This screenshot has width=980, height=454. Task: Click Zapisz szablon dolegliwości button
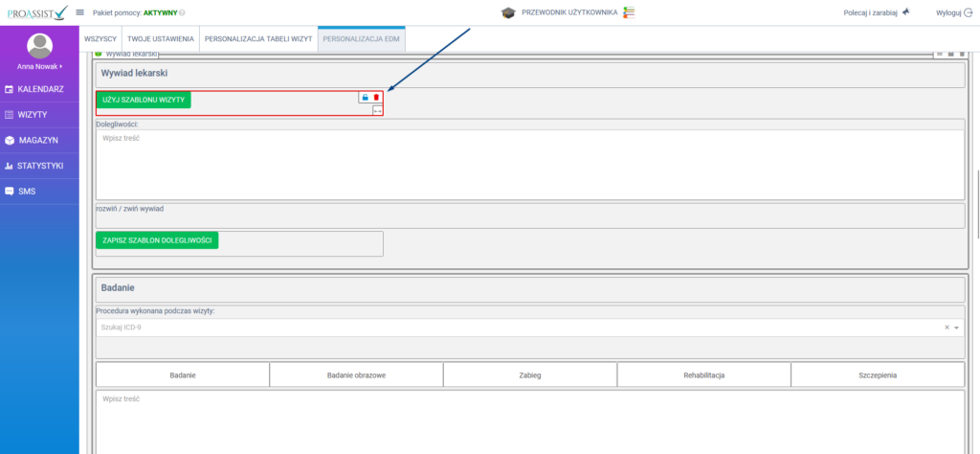[x=157, y=239]
